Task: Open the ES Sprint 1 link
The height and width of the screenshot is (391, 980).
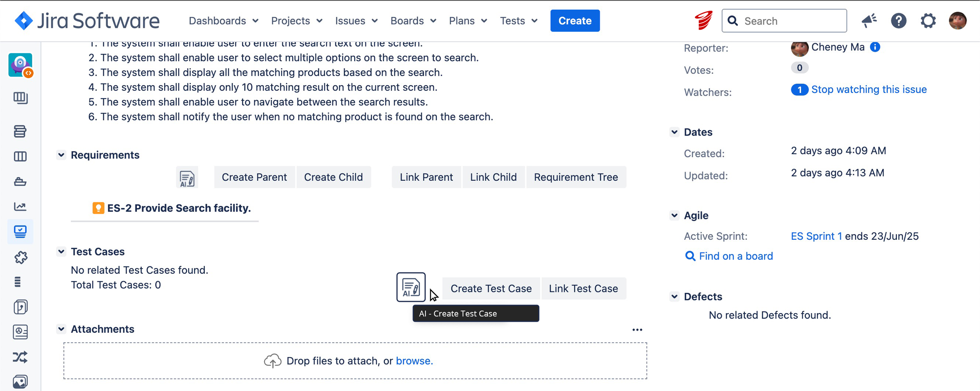Action: pyautogui.click(x=816, y=236)
